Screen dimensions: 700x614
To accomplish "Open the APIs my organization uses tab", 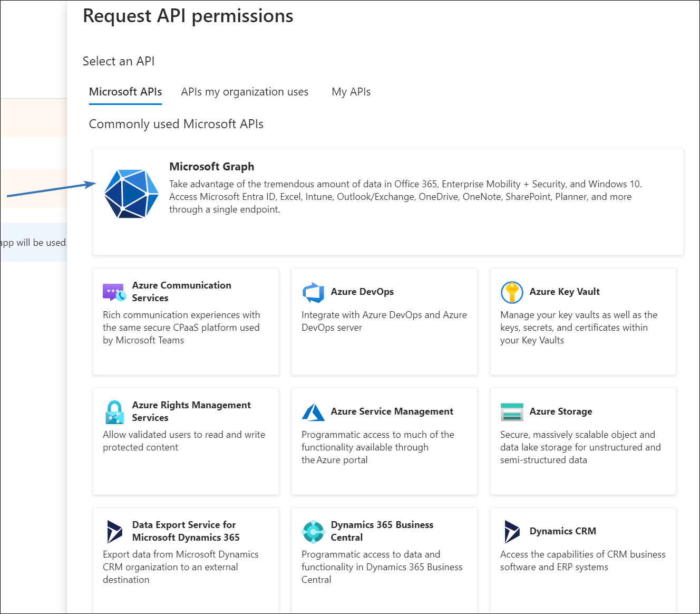I will pos(245,92).
